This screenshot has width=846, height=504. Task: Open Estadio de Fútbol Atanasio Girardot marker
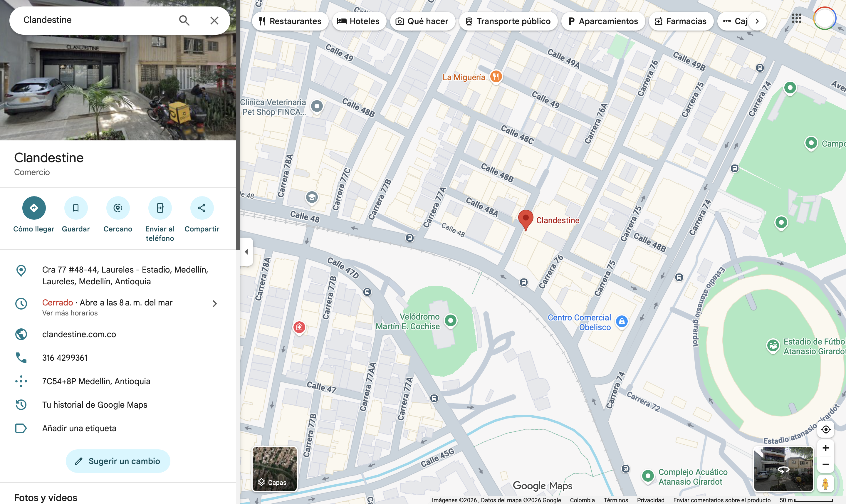(x=773, y=346)
